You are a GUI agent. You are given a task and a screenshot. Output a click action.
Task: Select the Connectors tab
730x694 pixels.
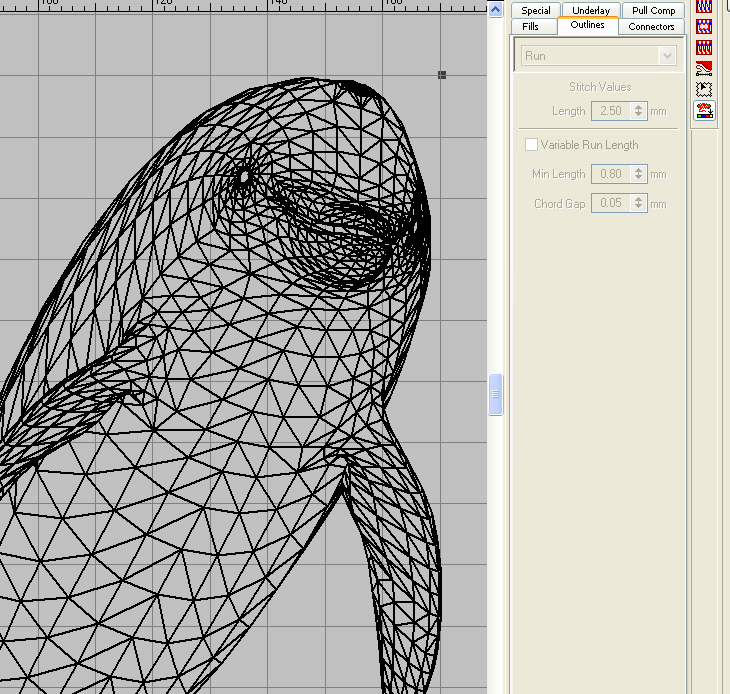651,27
